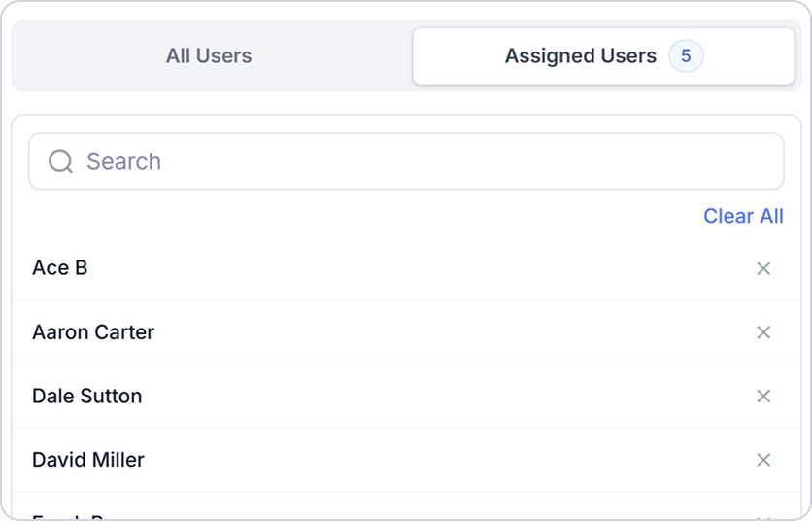This screenshot has width=812, height=521.
Task: Select the Ace B user row
Action: point(406,268)
